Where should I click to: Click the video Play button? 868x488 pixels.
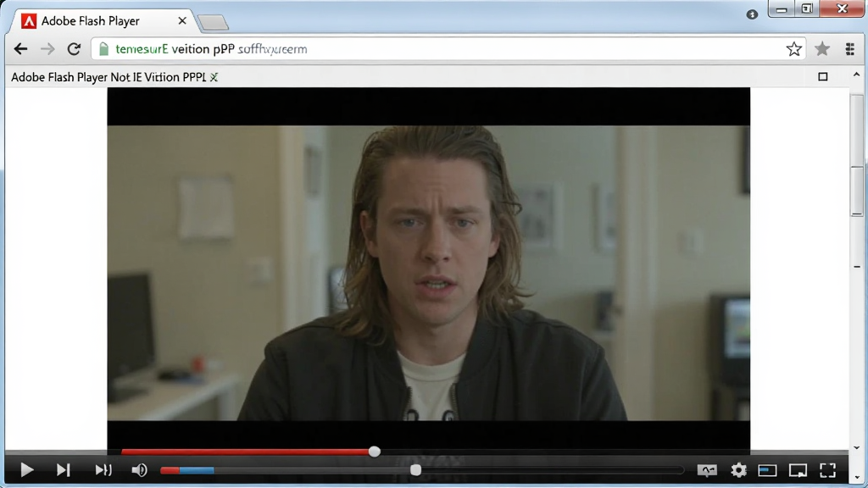point(26,470)
